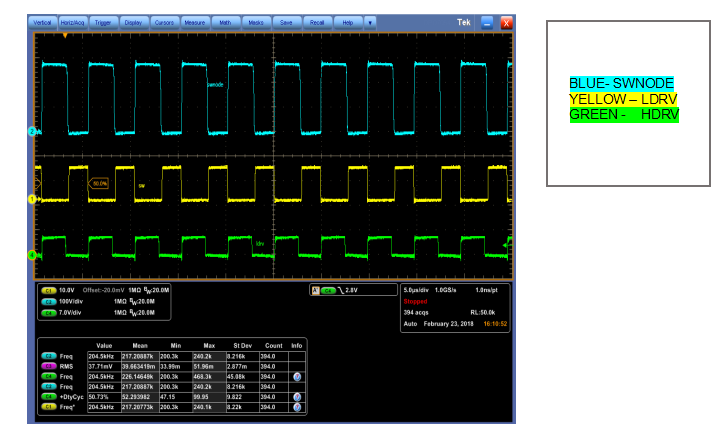Click the cyan channel 2 ground marker
This screenshot has height=425, width=716.
pos(32,132)
